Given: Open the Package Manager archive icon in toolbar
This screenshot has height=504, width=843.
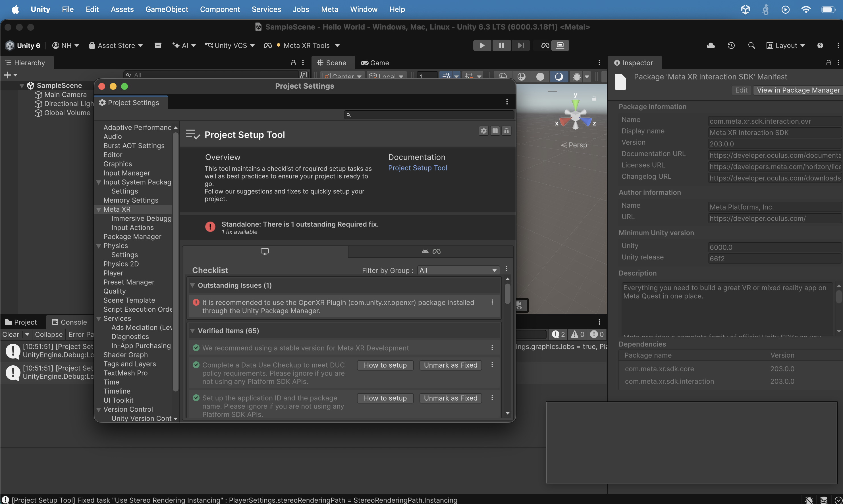Looking at the screenshot, I should 158,45.
